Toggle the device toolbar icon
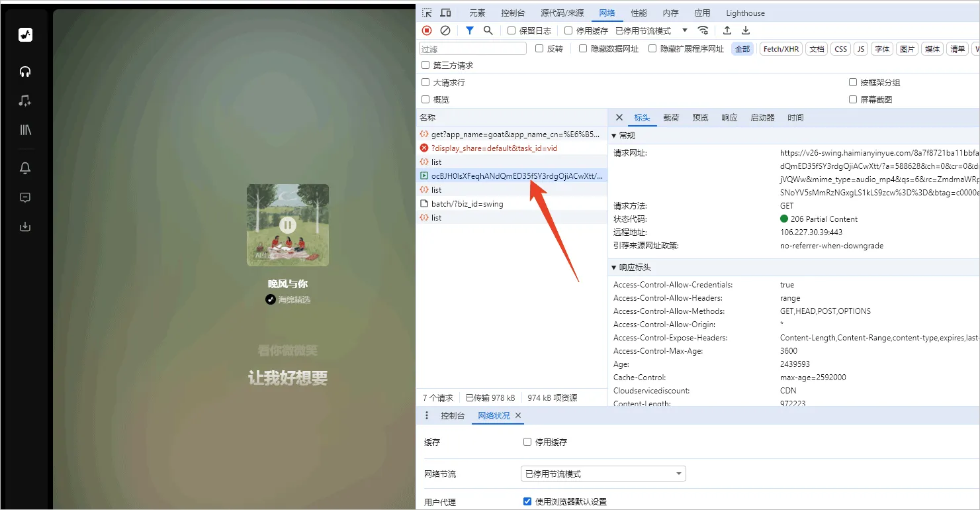The width and height of the screenshot is (980, 510). [x=445, y=13]
